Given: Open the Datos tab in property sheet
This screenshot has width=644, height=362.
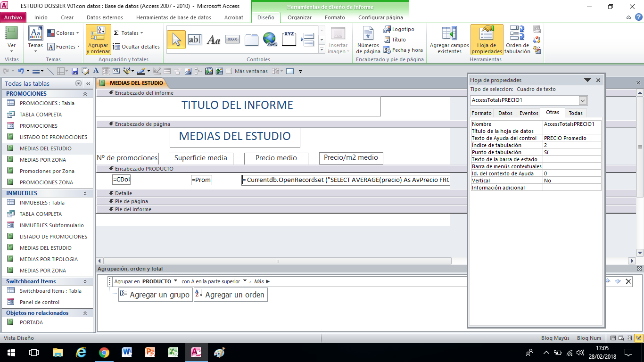Looking at the screenshot, I should [x=505, y=113].
